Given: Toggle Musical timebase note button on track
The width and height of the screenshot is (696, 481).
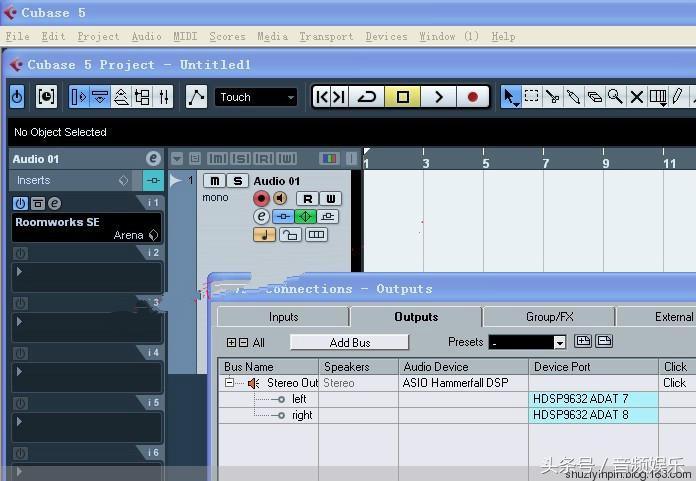Looking at the screenshot, I should [265, 235].
